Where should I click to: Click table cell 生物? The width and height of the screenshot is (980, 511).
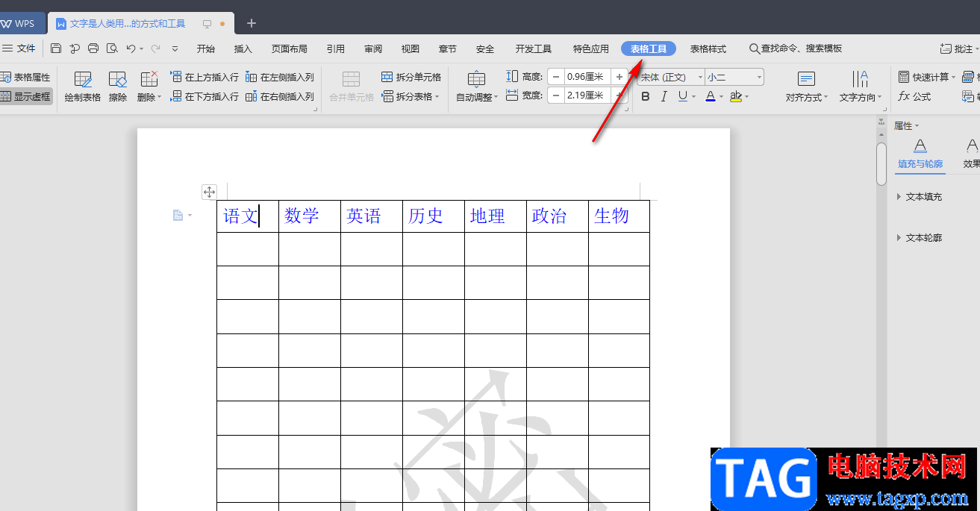click(x=619, y=216)
